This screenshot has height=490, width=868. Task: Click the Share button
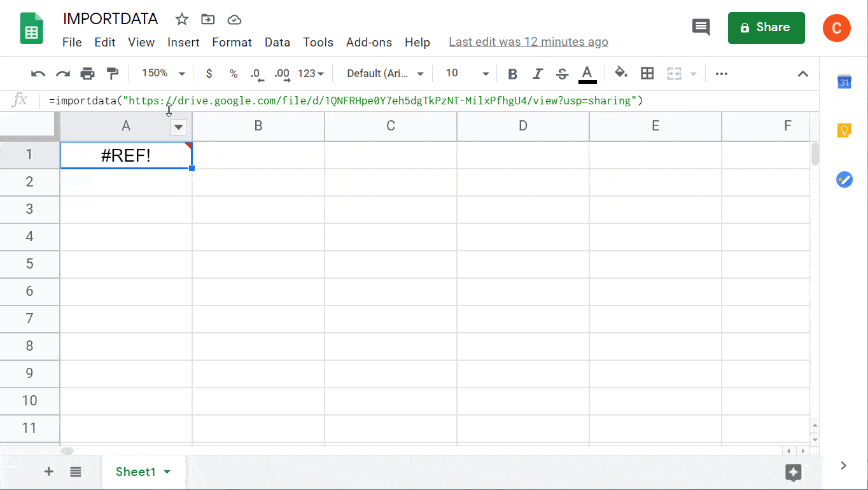coord(766,28)
